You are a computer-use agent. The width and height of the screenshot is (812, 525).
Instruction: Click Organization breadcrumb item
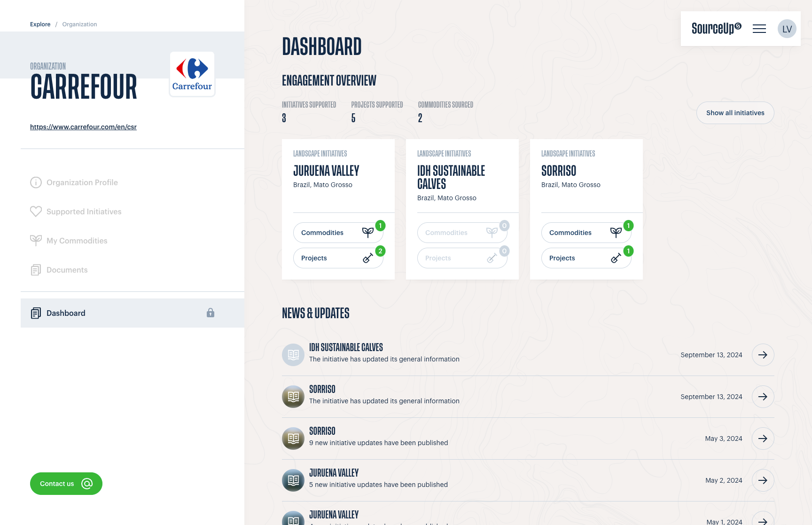79,24
